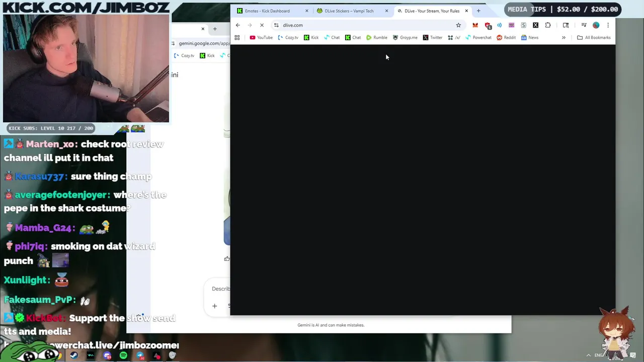Screen dimensions: 644x362
Task: Open a new tab in the Gemini window
Action: pos(215,29)
